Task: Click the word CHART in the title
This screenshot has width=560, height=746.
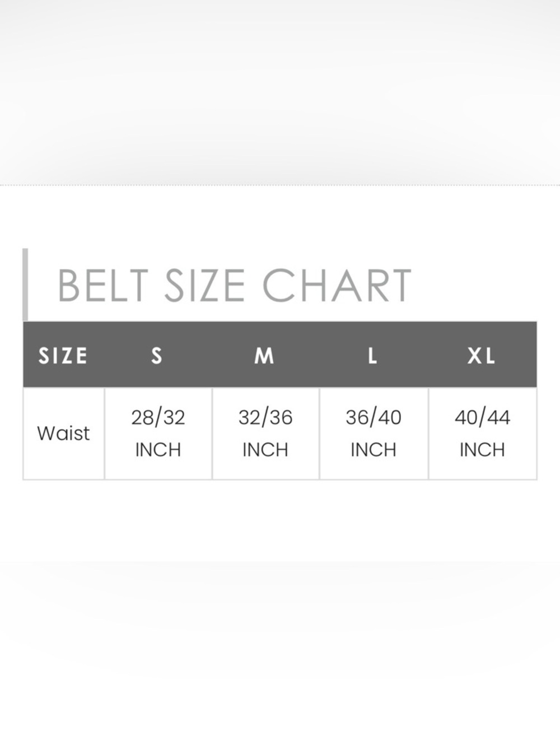Action: [x=337, y=285]
